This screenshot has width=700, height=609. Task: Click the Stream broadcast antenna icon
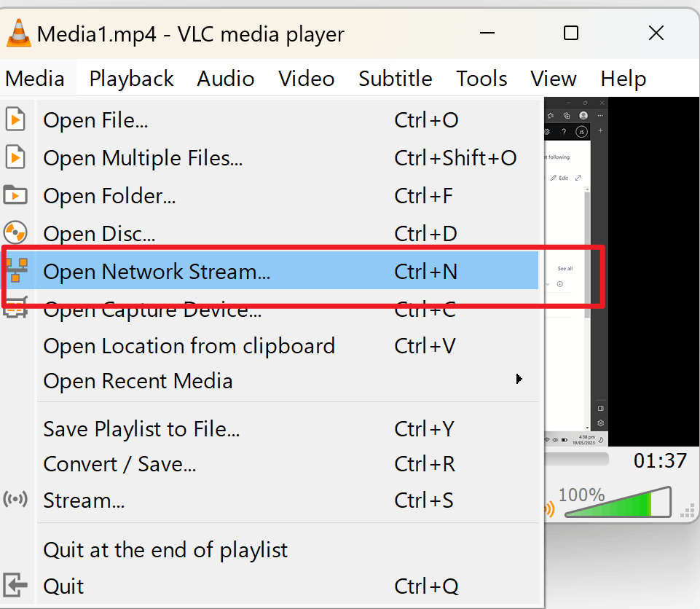(x=16, y=500)
